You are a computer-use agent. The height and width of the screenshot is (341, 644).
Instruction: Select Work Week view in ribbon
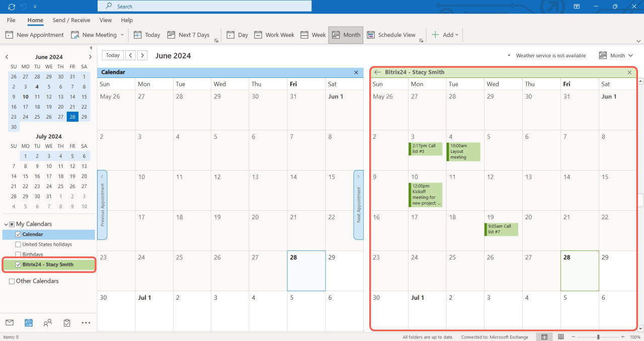(x=274, y=35)
